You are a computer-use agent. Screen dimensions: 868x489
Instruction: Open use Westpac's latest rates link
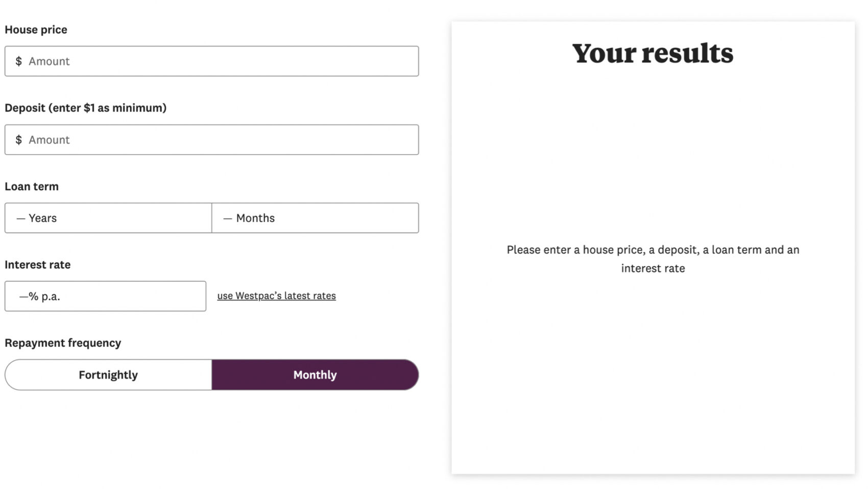pyautogui.click(x=276, y=295)
